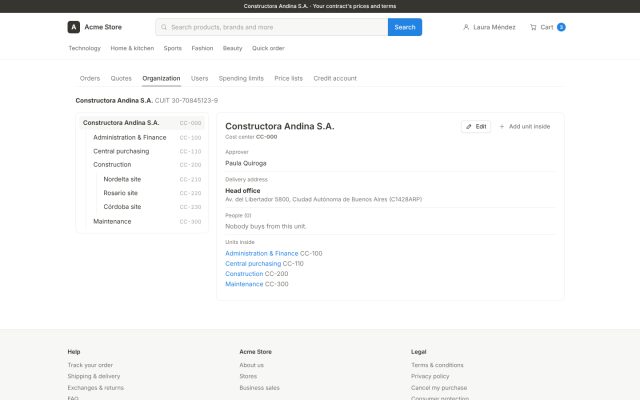Click the Head office address label
Screen dimensions: 640x400
[242, 191]
